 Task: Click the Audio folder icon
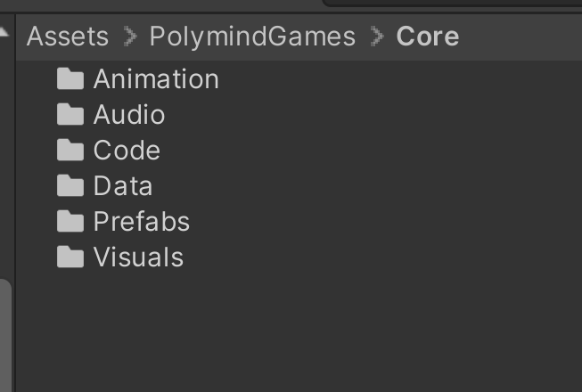tap(70, 115)
